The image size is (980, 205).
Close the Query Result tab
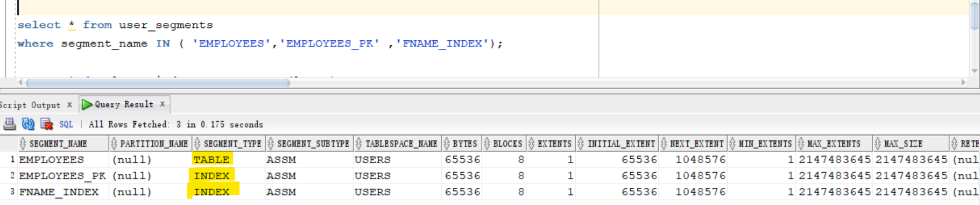click(163, 104)
